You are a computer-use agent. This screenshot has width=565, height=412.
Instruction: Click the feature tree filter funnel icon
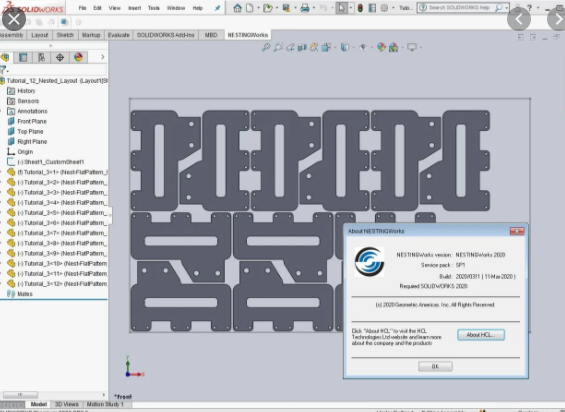pos(3,70)
